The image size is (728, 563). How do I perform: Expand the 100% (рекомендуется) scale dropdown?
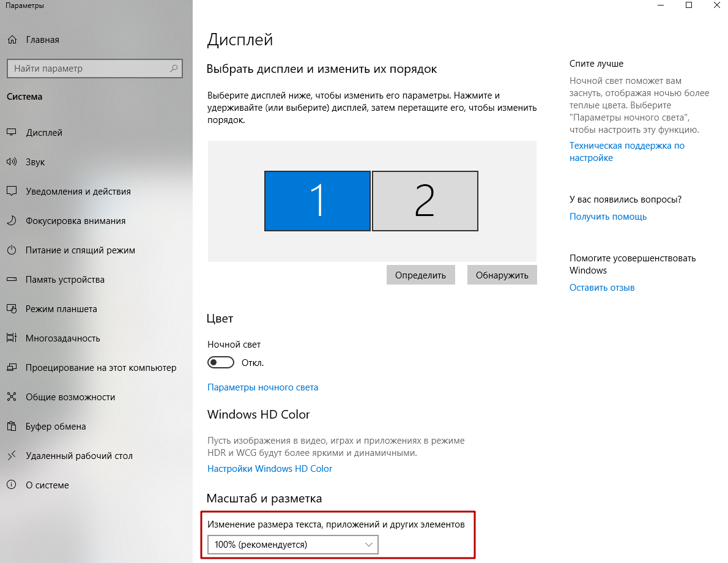click(x=293, y=544)
